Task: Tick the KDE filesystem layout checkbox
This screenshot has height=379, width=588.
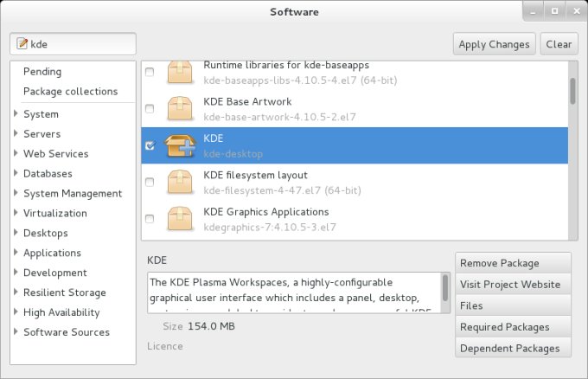Action: 150,182
